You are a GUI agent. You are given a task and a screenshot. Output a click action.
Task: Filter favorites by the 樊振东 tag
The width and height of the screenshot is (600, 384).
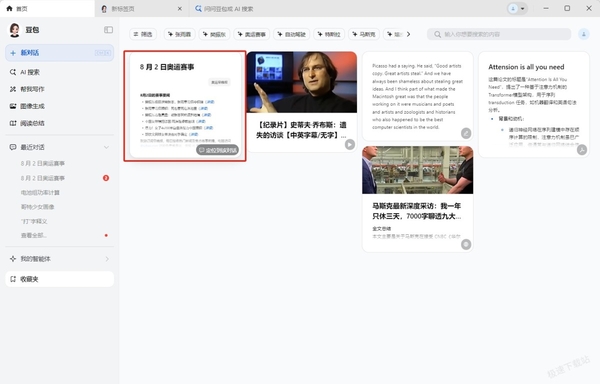[214, 34]
